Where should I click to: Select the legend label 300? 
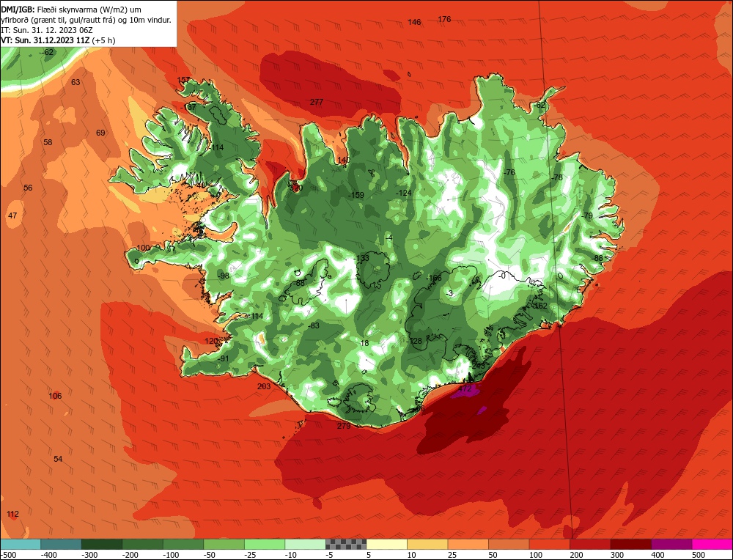pos(617,555)
